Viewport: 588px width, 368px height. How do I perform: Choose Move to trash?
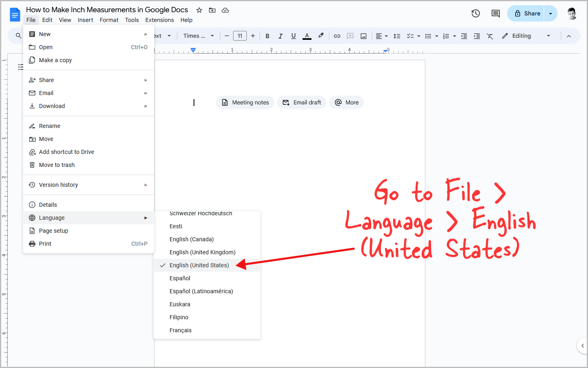pos(89,165)
